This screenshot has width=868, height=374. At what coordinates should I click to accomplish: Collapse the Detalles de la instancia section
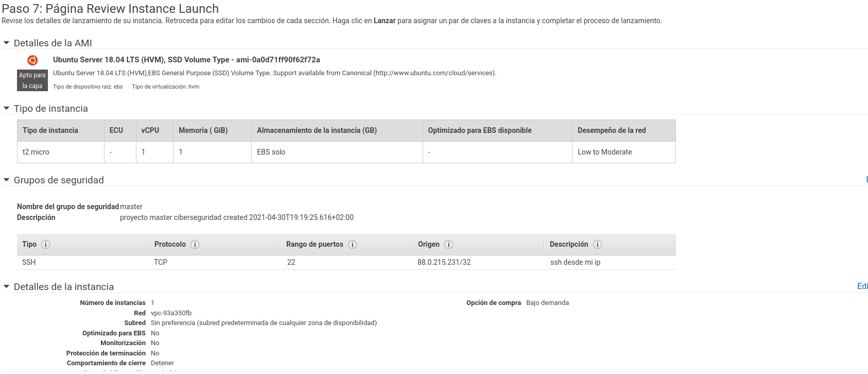click(x=7, y=287)
